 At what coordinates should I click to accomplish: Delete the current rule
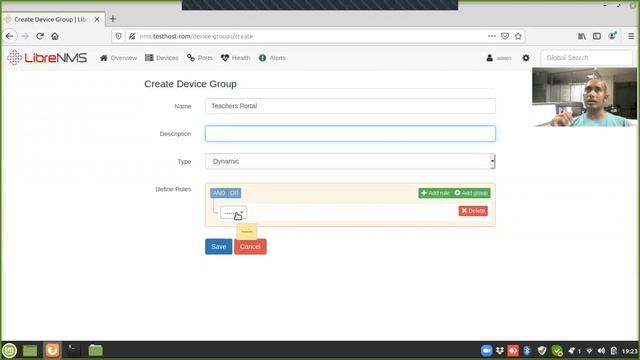[x=473, y=211]
